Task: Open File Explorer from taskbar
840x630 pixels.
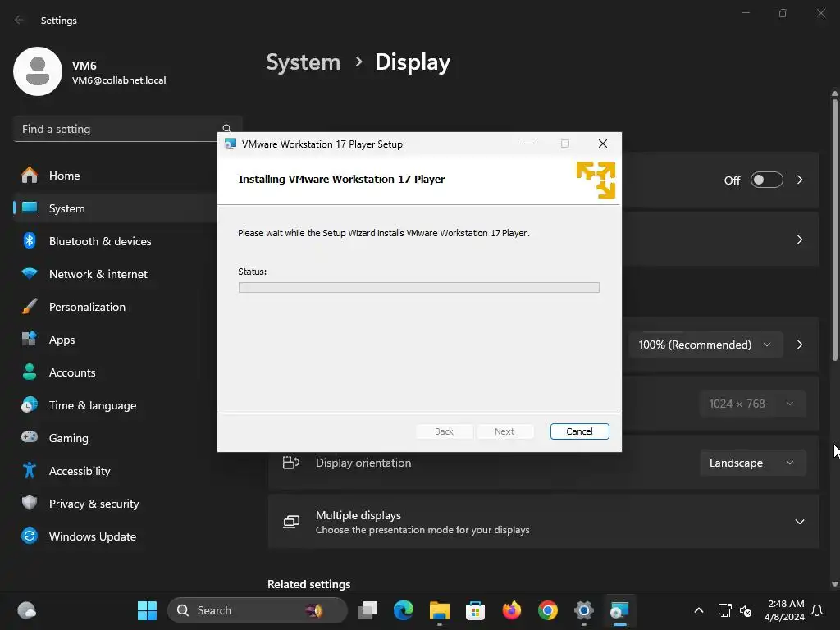Action: (440, 610)
